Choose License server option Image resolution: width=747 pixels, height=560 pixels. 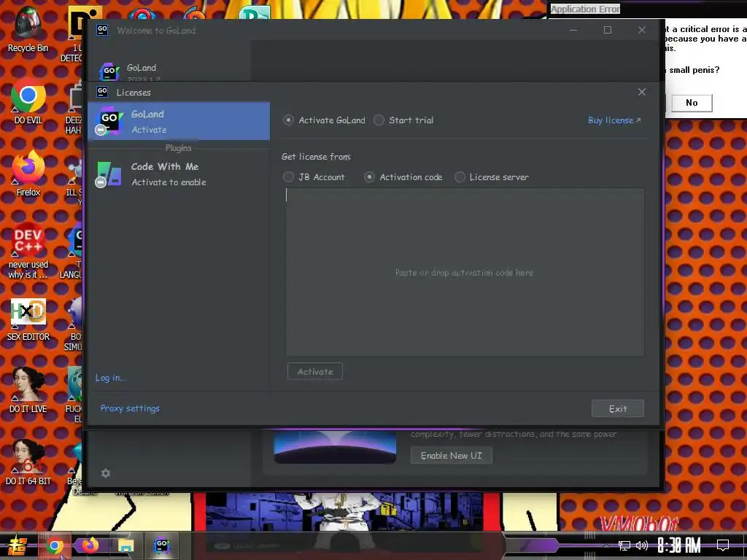coord(460,177)
